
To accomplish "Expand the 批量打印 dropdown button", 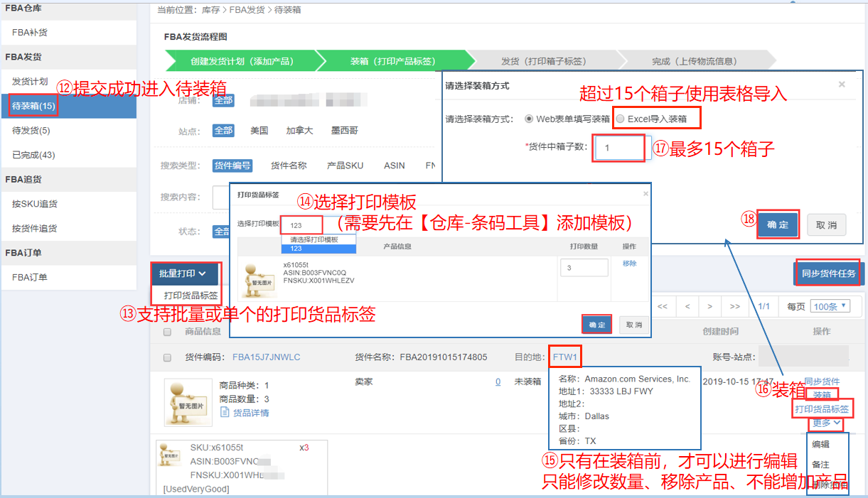I will coord(183,274).
